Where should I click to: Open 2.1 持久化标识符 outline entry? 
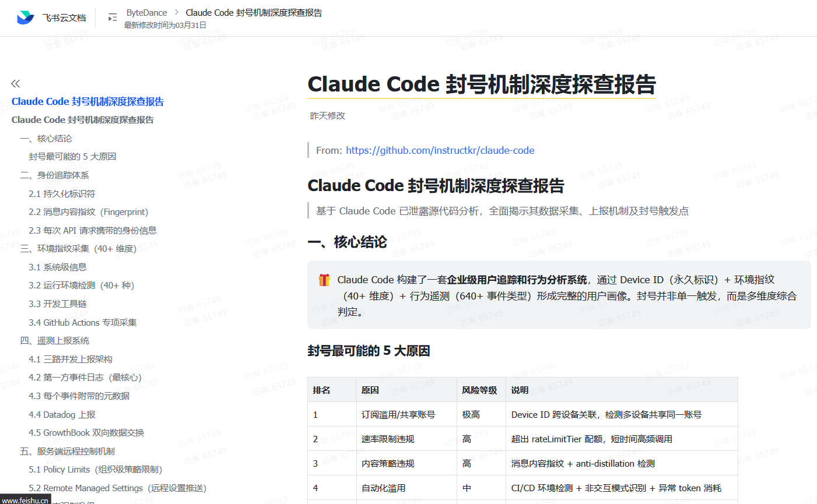pos(62,194)
